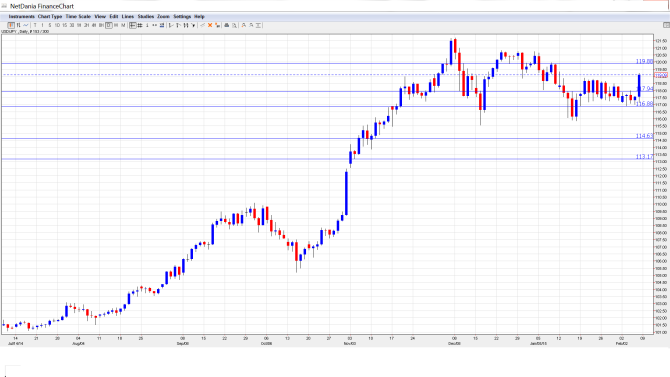Select the line chart type icon
The width and height of the screenshot is (670, 377).
[x=26, y=25]
